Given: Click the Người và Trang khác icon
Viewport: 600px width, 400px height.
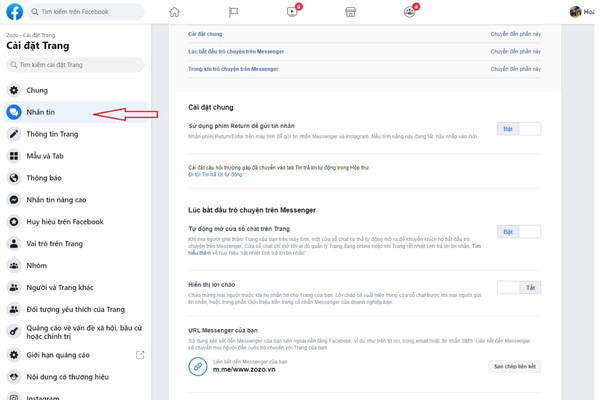Looking at the screenshot, I should tap(14, 287).
